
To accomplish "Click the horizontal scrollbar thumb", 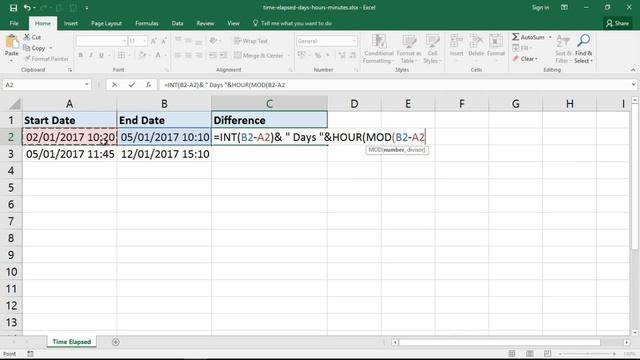I will (500, 342).
